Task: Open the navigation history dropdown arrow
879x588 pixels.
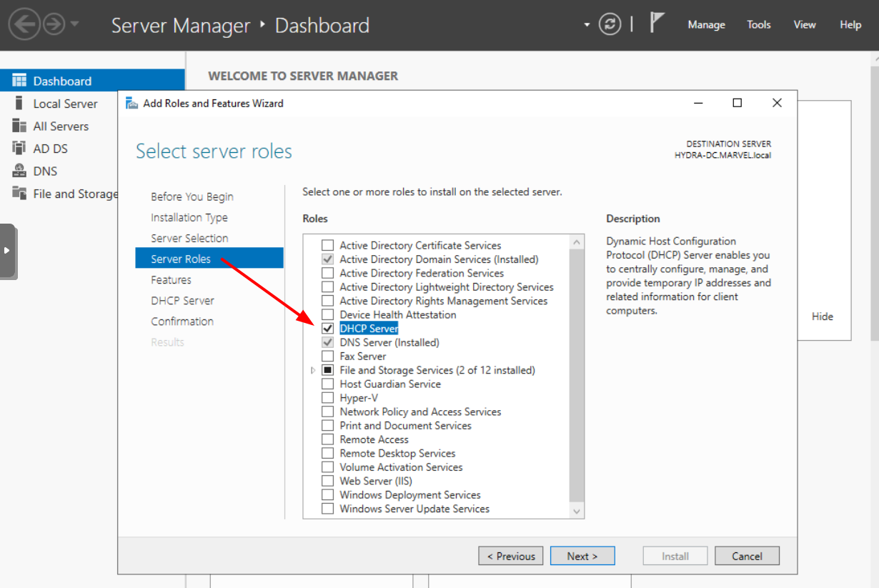Action: [74, 25]
